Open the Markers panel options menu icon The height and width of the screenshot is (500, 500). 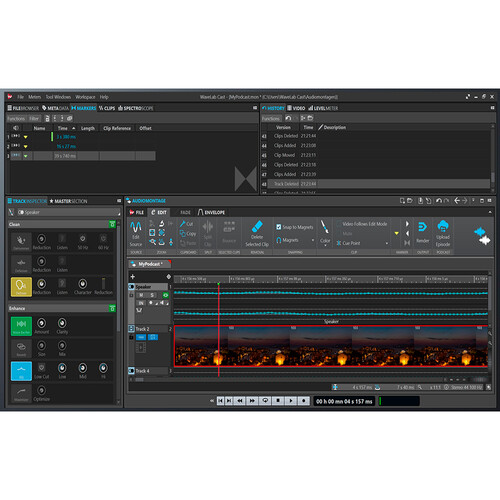tap(255, 108)
